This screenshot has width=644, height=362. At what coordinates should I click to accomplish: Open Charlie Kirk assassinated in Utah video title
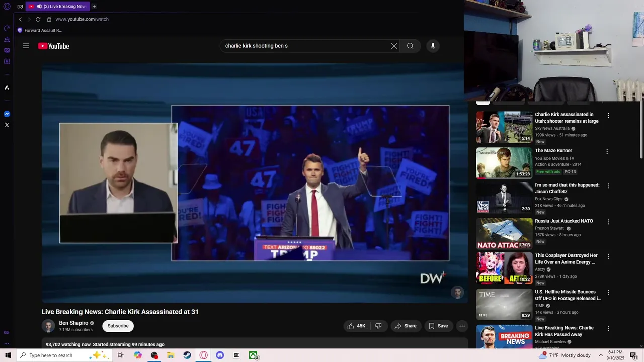pyautogui.click(x=567, y=118)
